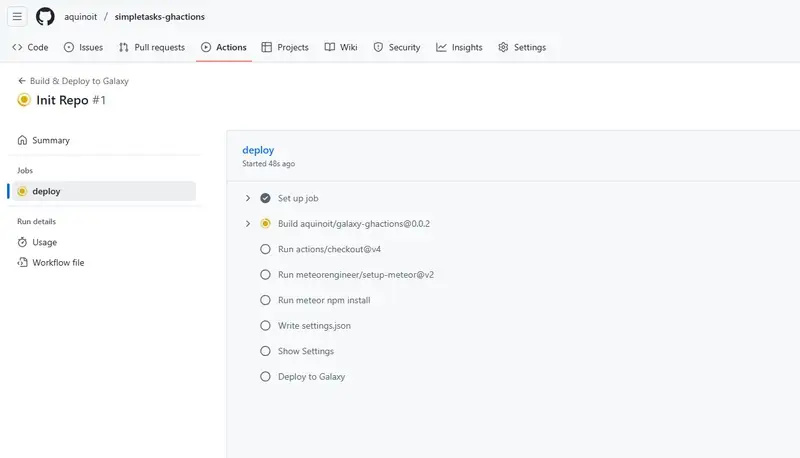The image size is (800, 458).
Task: Switch to the Wiki tab
Action: [x=341, y=47]
